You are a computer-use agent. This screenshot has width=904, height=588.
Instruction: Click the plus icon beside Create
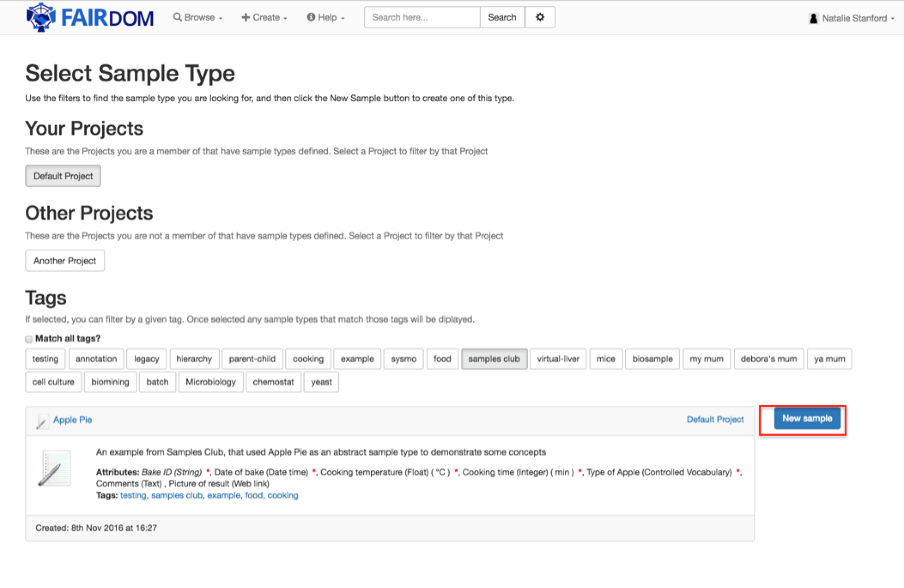click(245, 17)
